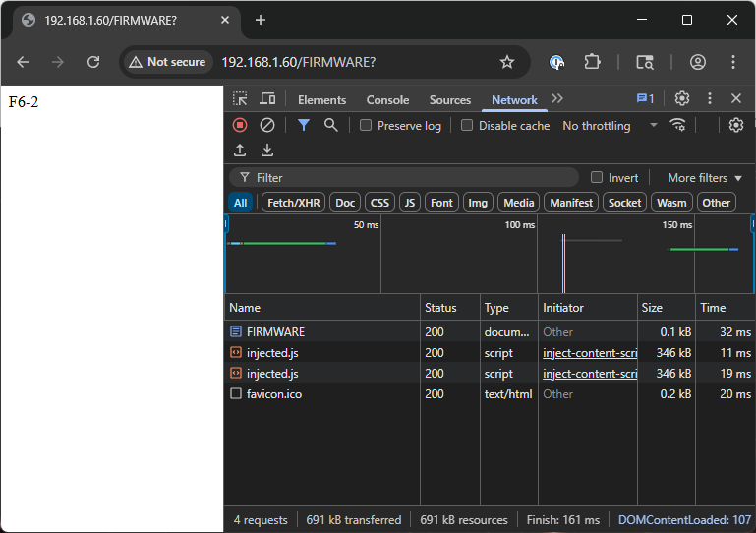
Task: Filter requests by Other
Action: point(716,203)
